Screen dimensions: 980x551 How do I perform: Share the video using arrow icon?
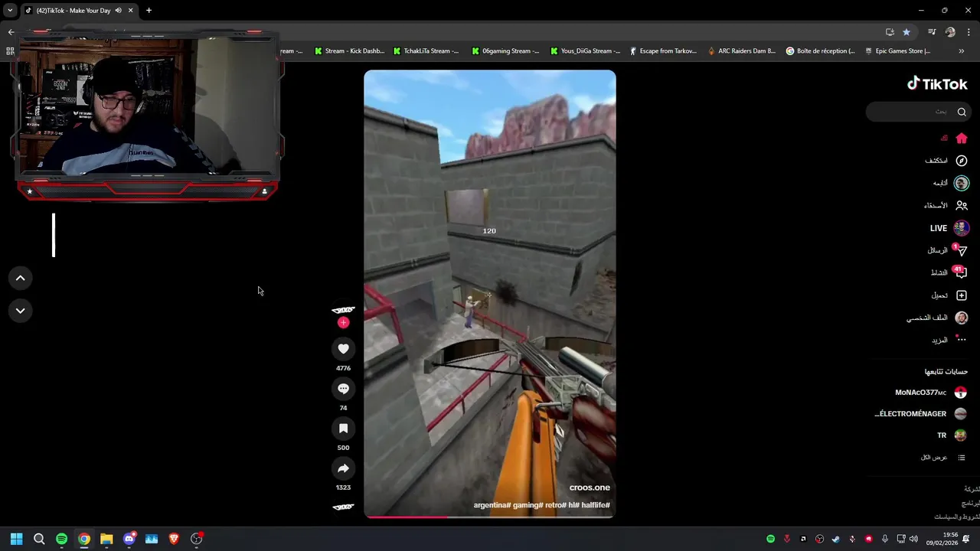(x=343, y=468)
